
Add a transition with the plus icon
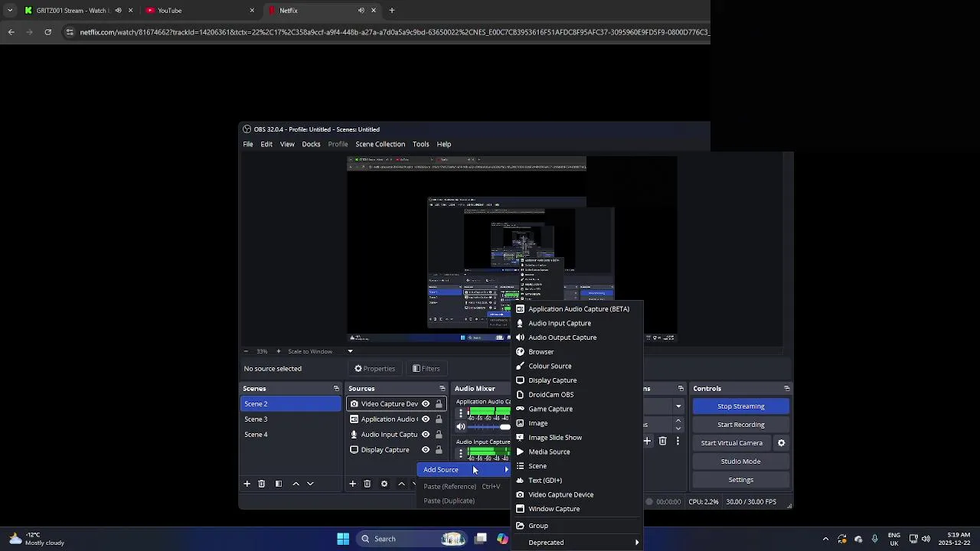pyautogui.click(x=647, y=441)
